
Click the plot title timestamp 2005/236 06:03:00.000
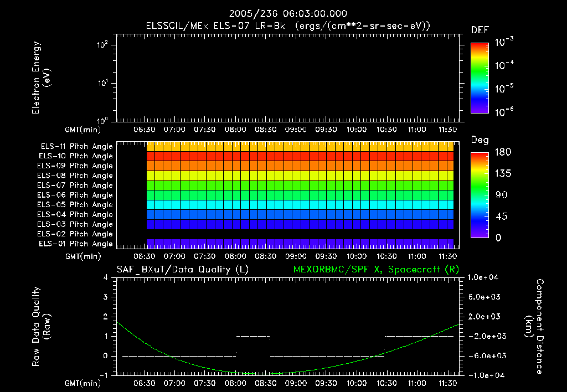coord(288,14)
